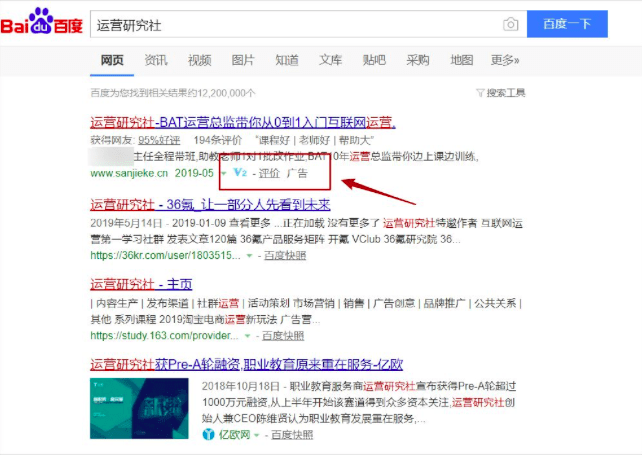Open the 图片 tab
The width and height of the screenshot is (642, 457).
click(243, 61)
